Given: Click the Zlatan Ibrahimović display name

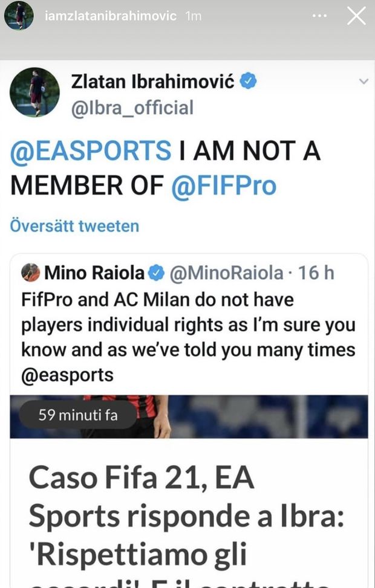Looking at the screenshot, I should tap(152, 82).
